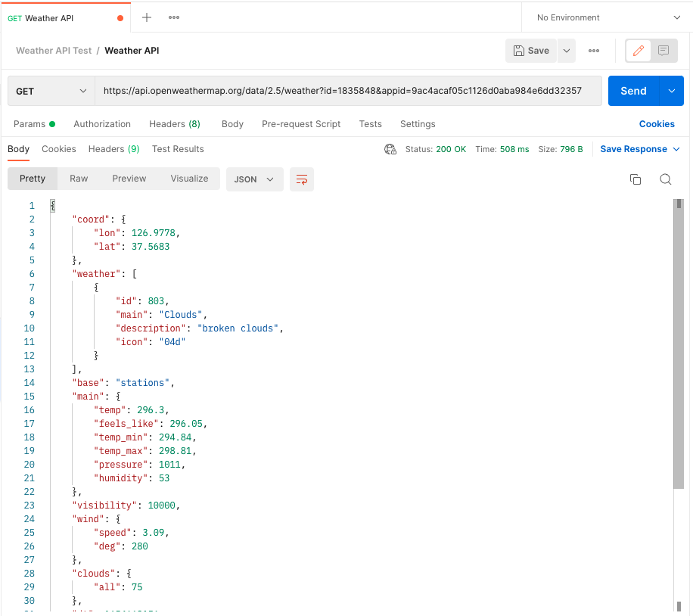
Task: Switch to Visualize view mode
Action: 189,179
